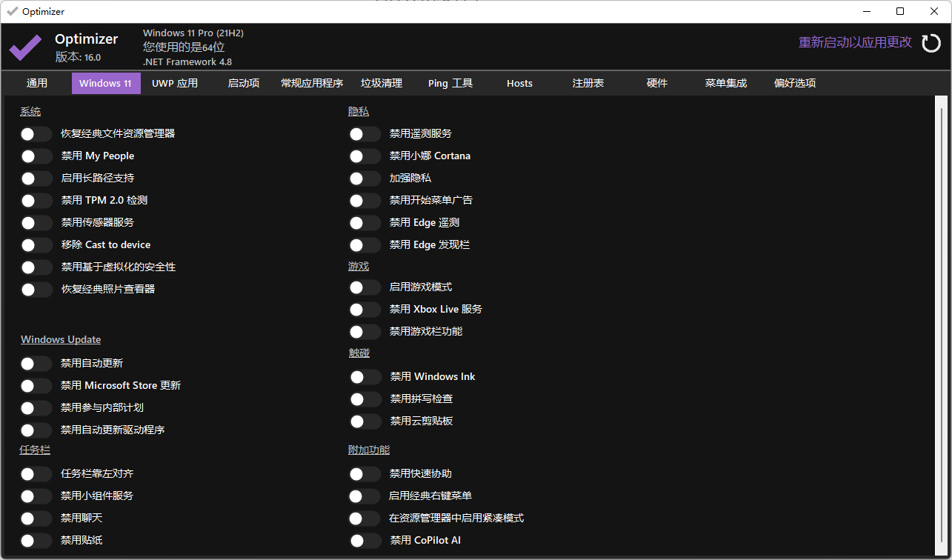Toggle 禁用快速协助 switch
The height and width of the screenshot is (560, 952).
point(365,474)
